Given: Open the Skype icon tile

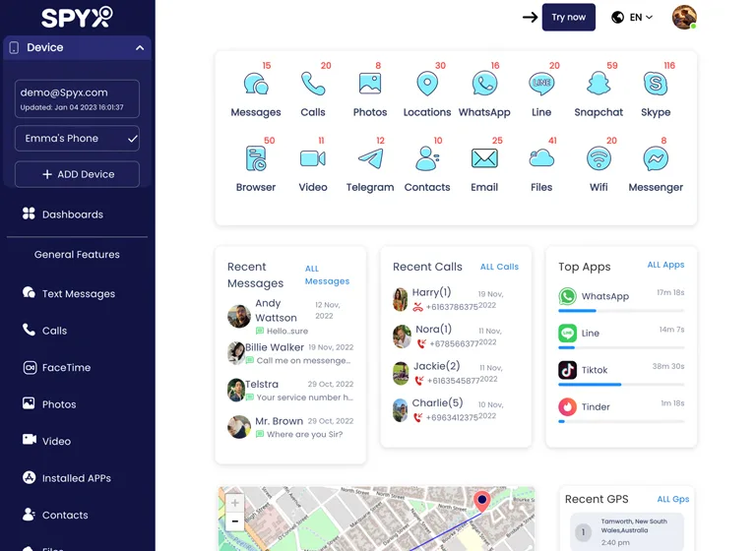Looking at the screenshot, I should pyautogui.click(x=656, y=84).
